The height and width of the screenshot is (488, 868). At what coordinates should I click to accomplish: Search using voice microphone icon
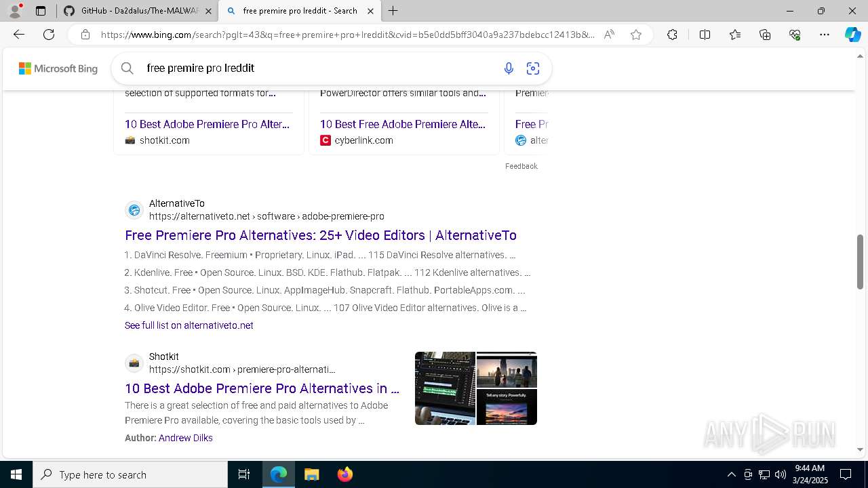point(509,68)
